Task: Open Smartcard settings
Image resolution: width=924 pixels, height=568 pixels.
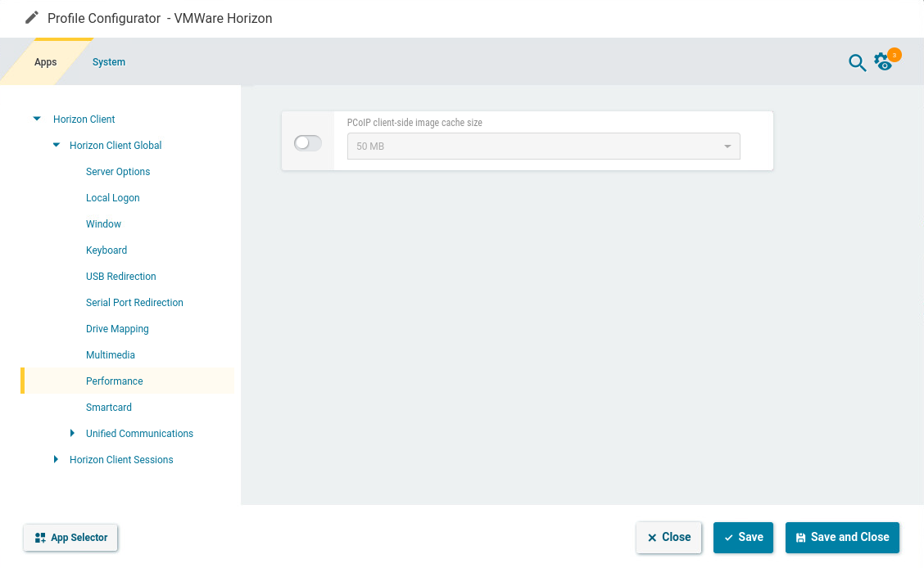Action: (108, 408)
